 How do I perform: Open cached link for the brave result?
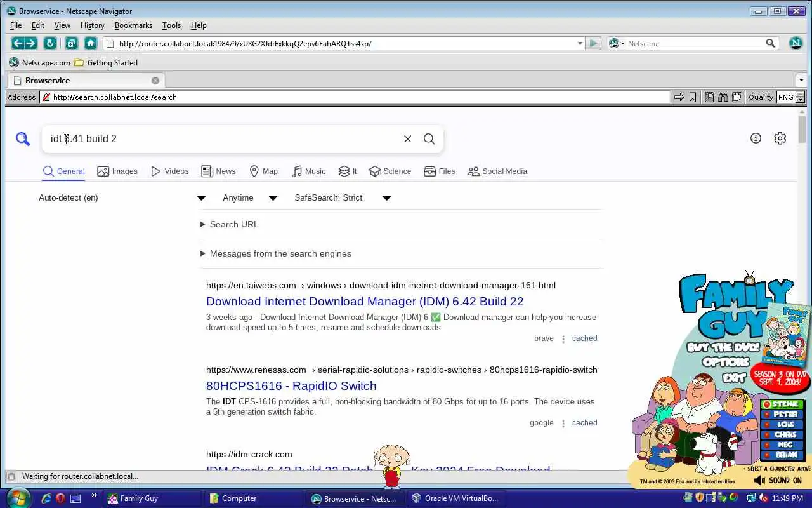pos(584,338)
